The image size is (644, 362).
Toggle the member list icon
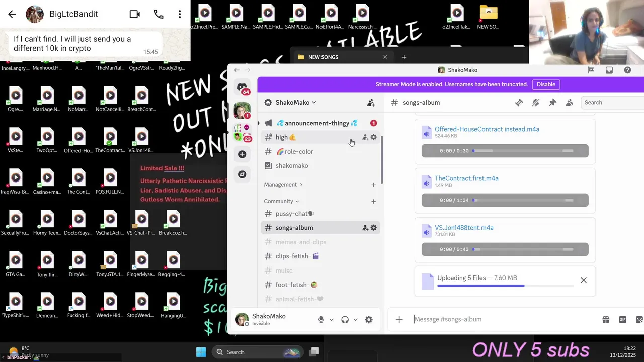[x=569, y=103]
